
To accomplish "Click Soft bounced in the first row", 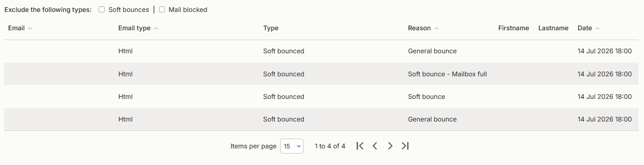I will point(284,51).
